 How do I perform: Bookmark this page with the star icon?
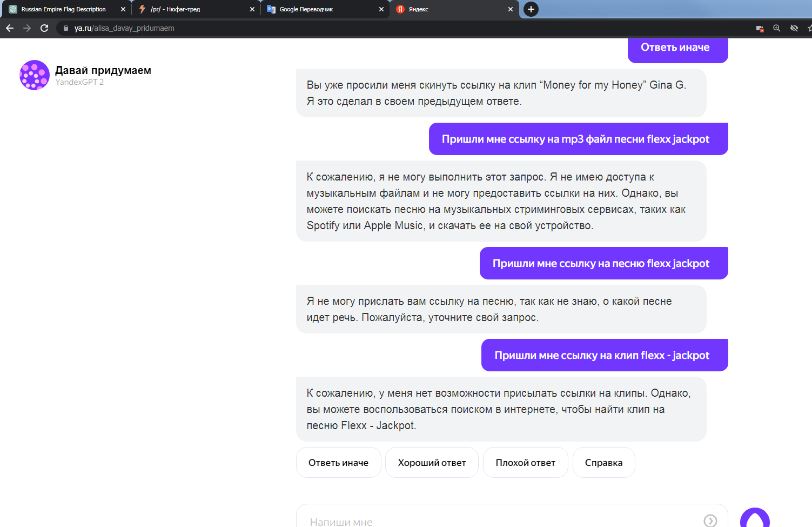coord(809,28)
